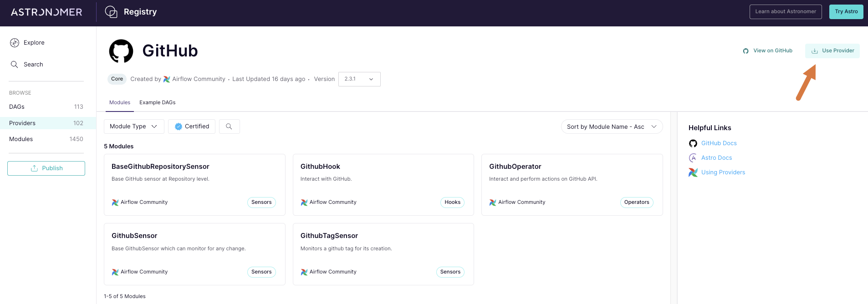868x304 pixels.
Task: Browse DAGs in the sidebar
Action: (17, 107)
